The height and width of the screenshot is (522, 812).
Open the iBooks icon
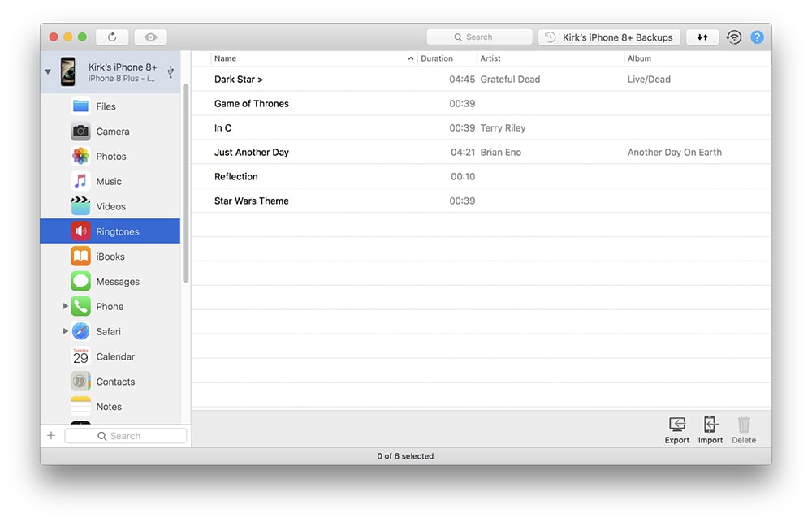point(80,257)
